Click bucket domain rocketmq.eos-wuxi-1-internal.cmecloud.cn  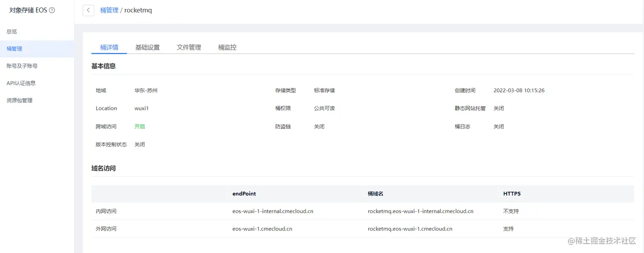pyautogui.click(x=420, y=211)
